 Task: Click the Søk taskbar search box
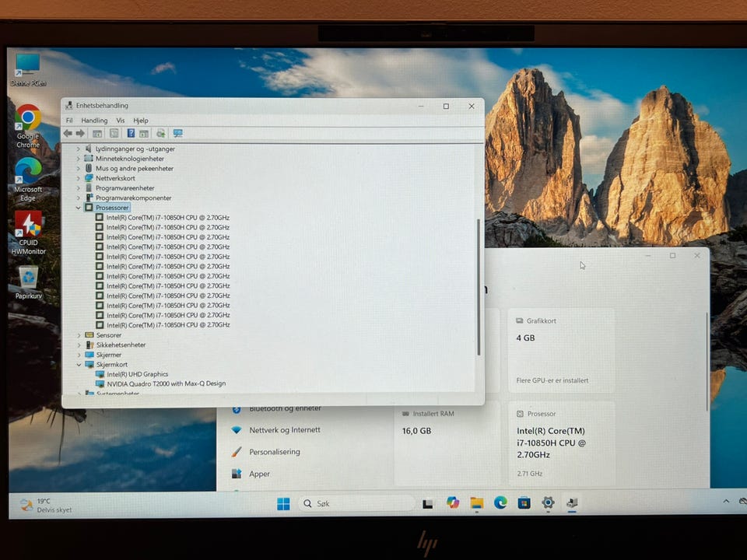(x=356, y=503)
